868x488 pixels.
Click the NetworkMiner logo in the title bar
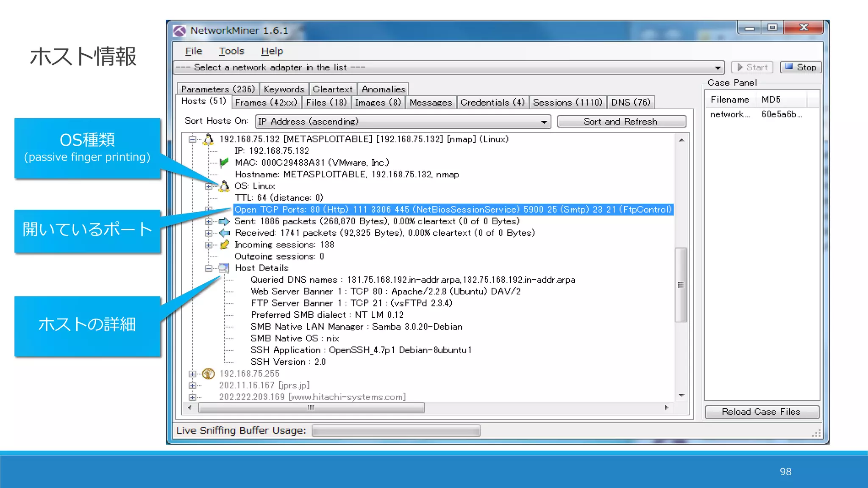click(x=180, y=30)
